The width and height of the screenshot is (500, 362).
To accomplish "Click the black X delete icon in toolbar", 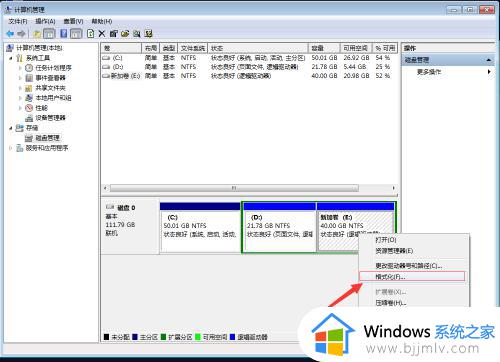I will click(x=102, y=34).
